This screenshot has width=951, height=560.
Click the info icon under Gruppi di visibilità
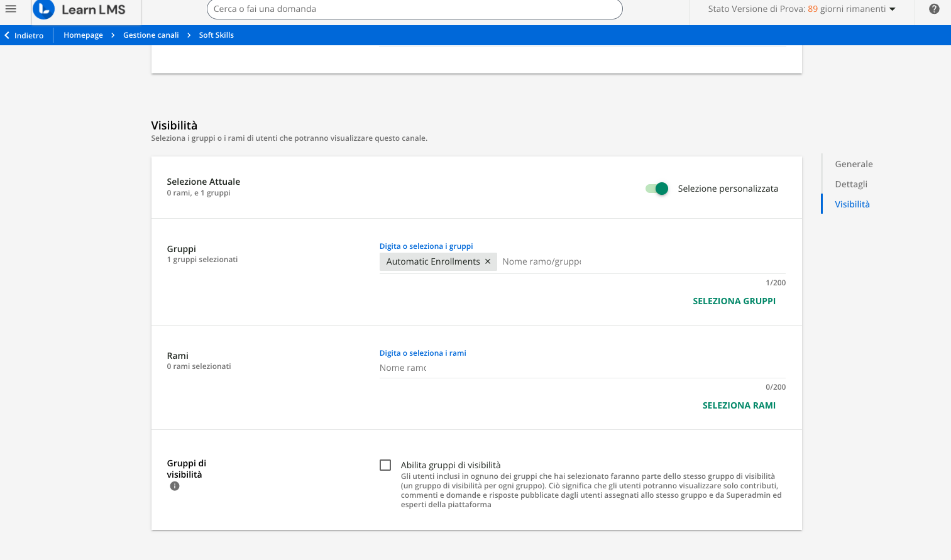point(175,486)
